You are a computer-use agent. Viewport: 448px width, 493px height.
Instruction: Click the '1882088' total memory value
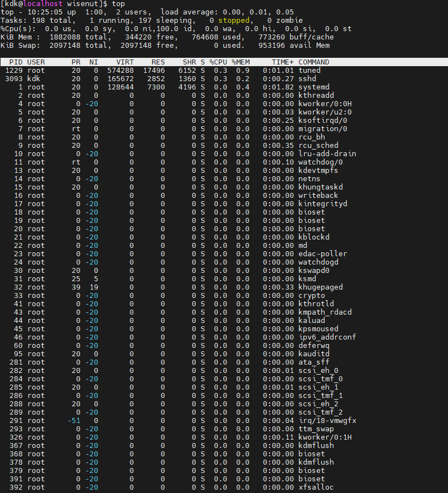pos(65,37)
